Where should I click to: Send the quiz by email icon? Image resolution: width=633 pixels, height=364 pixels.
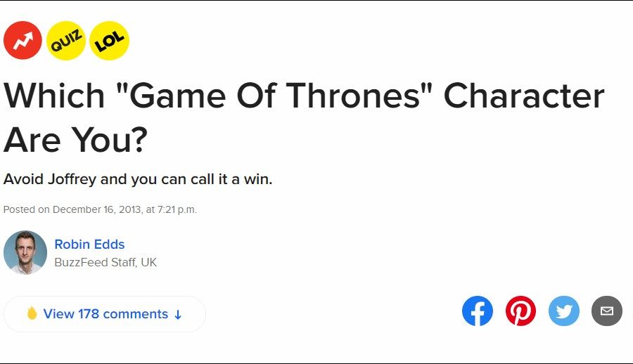pyautogui.click(x=607, y=311)
